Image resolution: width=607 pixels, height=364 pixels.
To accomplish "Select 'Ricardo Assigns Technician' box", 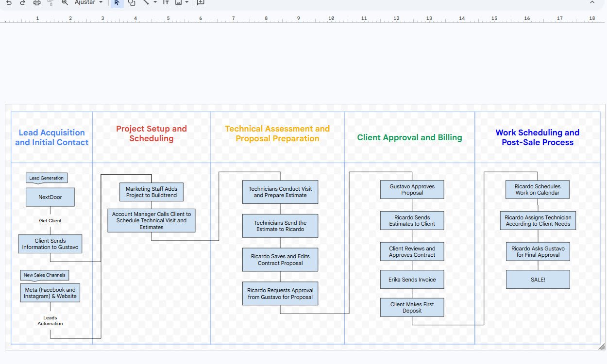I will tap(538, 220).
